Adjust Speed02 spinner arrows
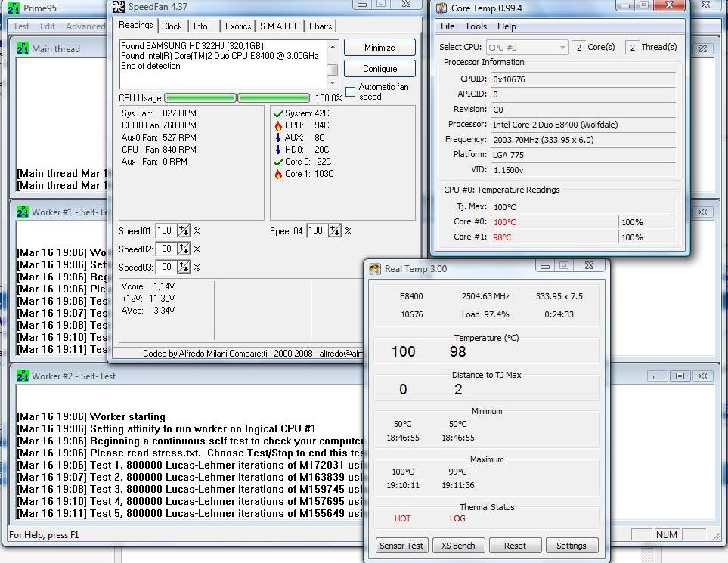This screenshot has height=563, width=728. (x=184, y=249)
